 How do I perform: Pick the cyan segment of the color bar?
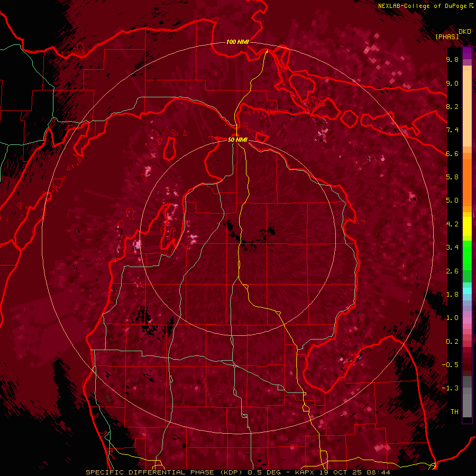[x=467, y=291]
